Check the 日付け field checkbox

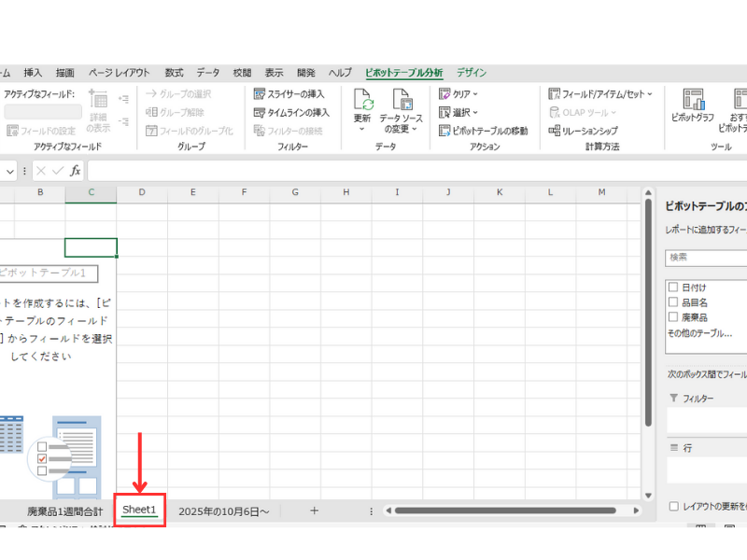(672, 287)
